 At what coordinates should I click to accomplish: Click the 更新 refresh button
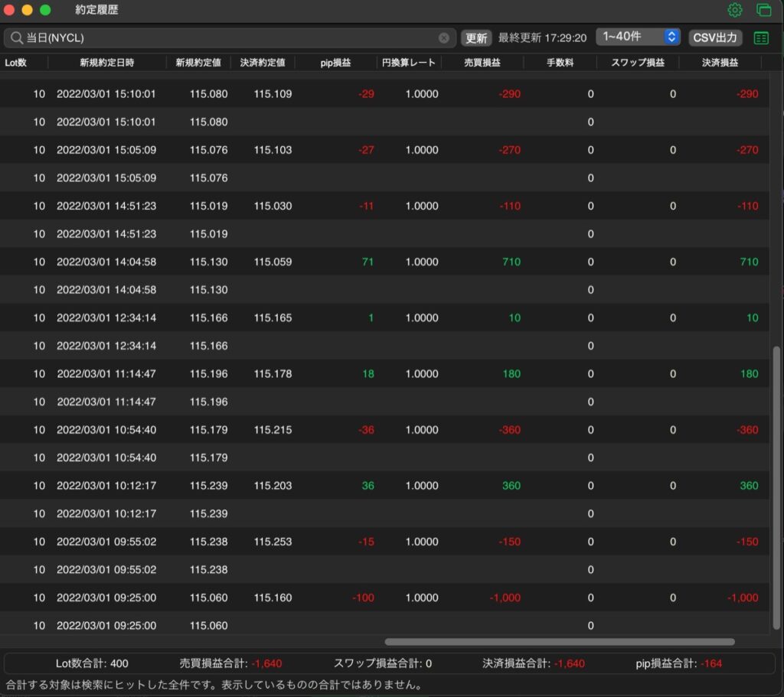pyautogui.click(x=476, y=38)
